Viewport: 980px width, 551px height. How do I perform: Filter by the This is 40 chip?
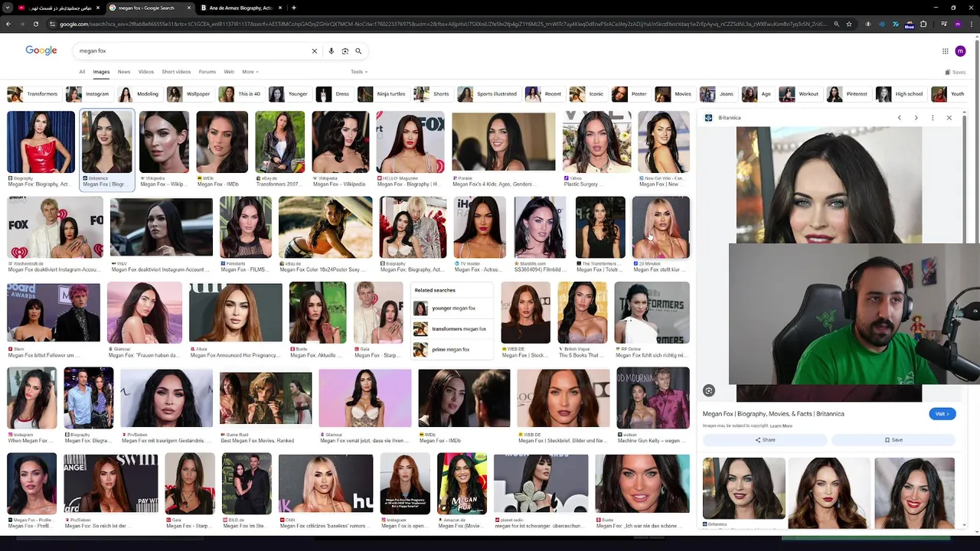point(240,94)
